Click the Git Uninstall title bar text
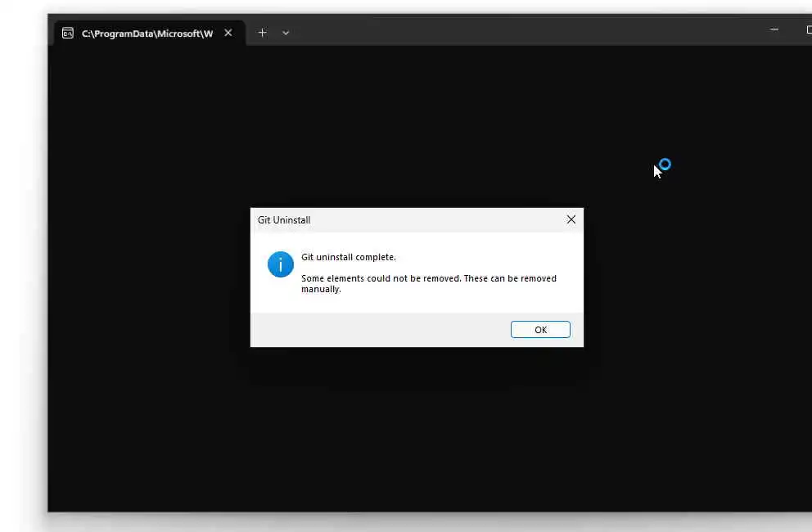The width and height of the screenshot is (812, 532). pos(284,219)
